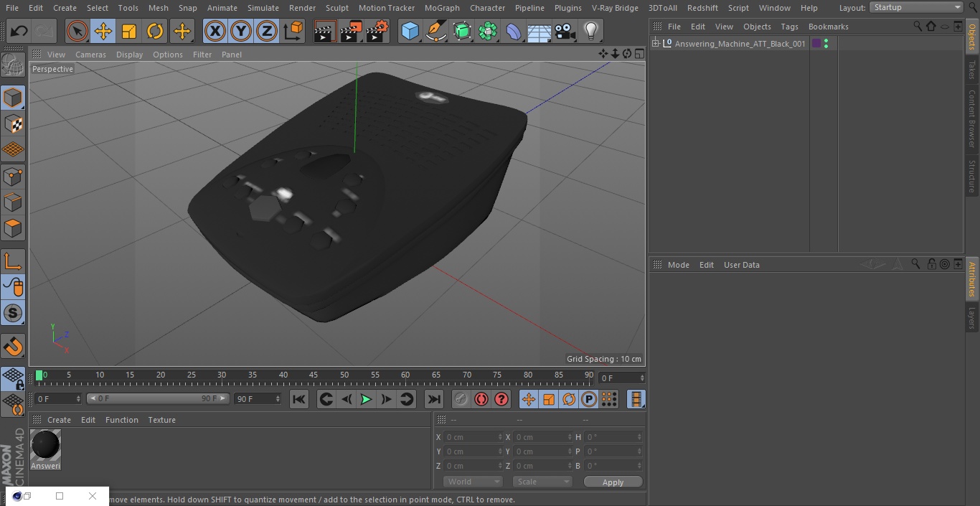Click Objects panel search magnifier icon

(x=918, y=26)
